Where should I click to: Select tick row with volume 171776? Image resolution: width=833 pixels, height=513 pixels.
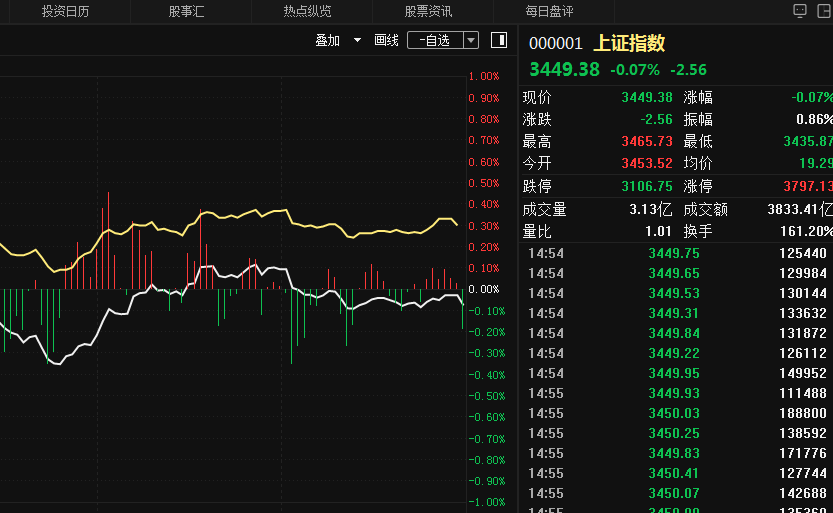tap(677, 453)
